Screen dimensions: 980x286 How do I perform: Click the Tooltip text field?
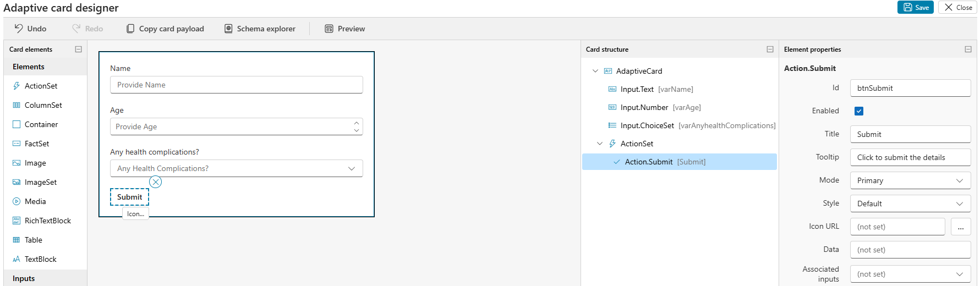(x=910, y=157)
